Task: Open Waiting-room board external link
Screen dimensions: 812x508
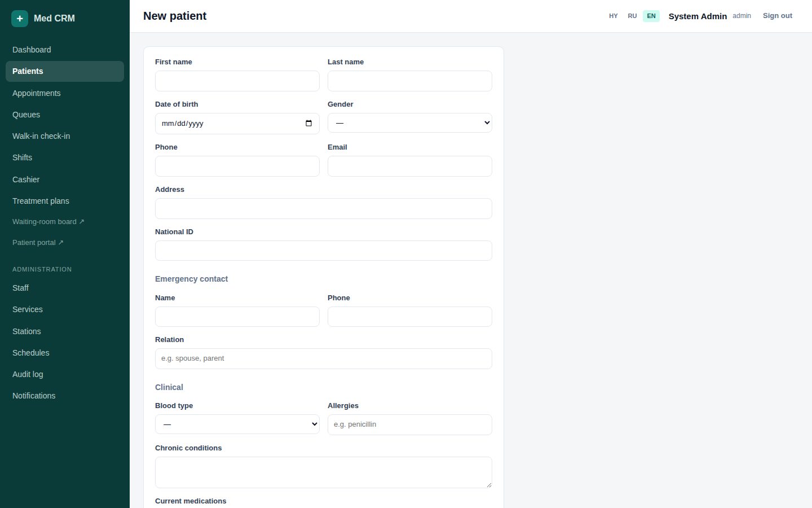Action: (x=65, y=222)
